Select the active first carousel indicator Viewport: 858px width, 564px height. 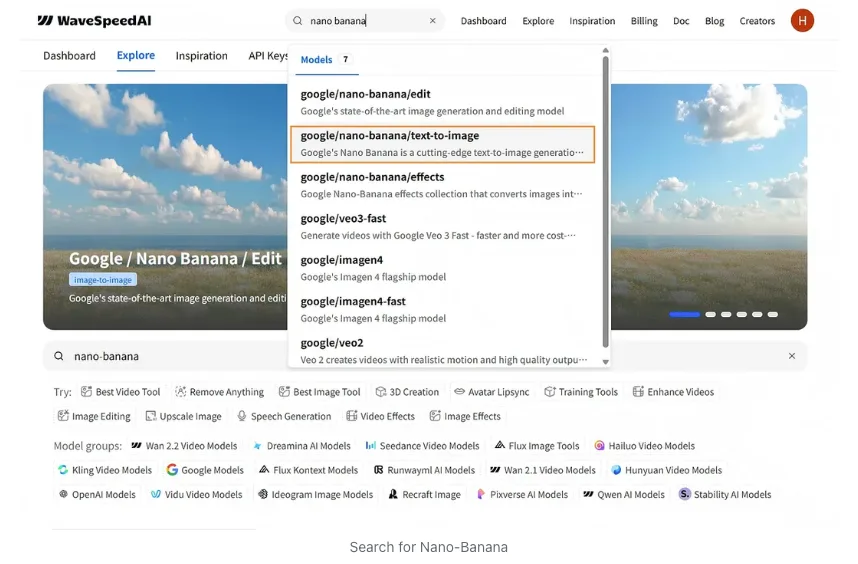(684, 315)
